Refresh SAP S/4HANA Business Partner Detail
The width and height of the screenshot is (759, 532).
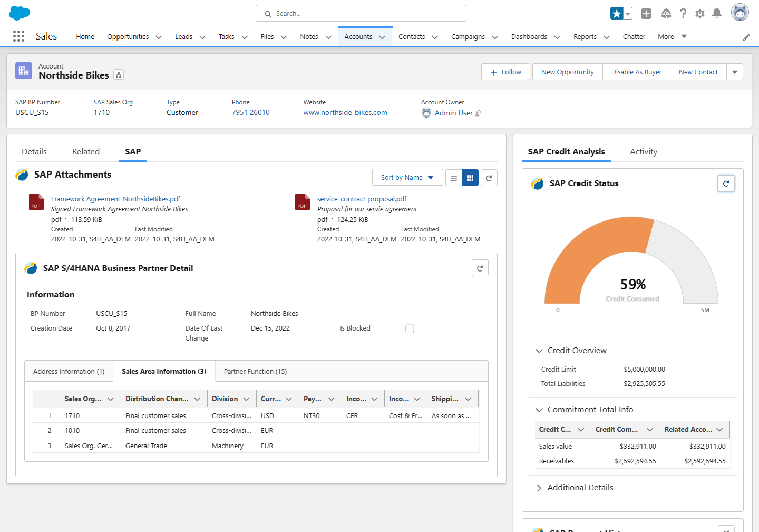pyautogui.click(x=480, y=268)
